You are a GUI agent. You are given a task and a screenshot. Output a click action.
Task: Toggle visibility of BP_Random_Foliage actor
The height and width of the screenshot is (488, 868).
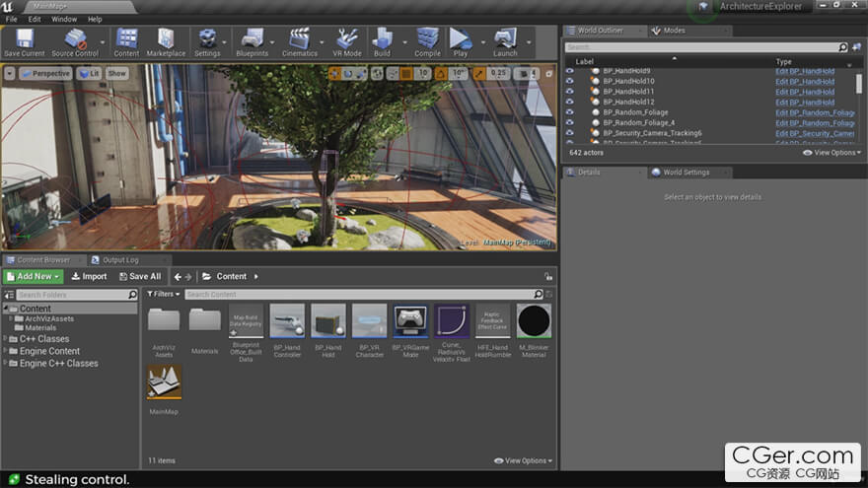(x=569, y=112)
